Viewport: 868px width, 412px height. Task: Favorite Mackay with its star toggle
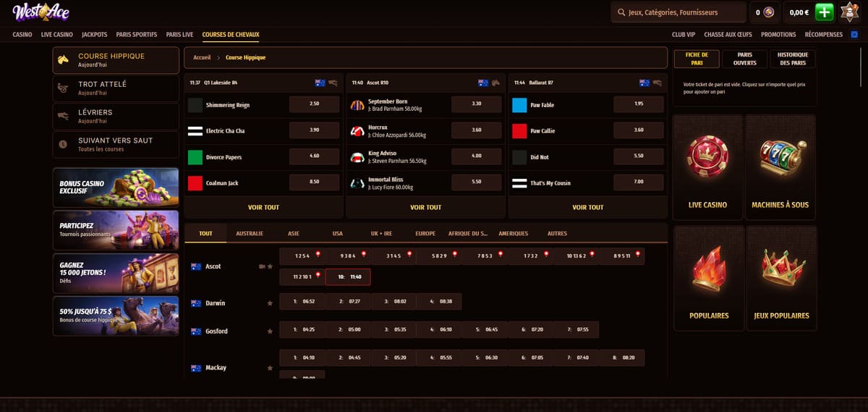271,368
